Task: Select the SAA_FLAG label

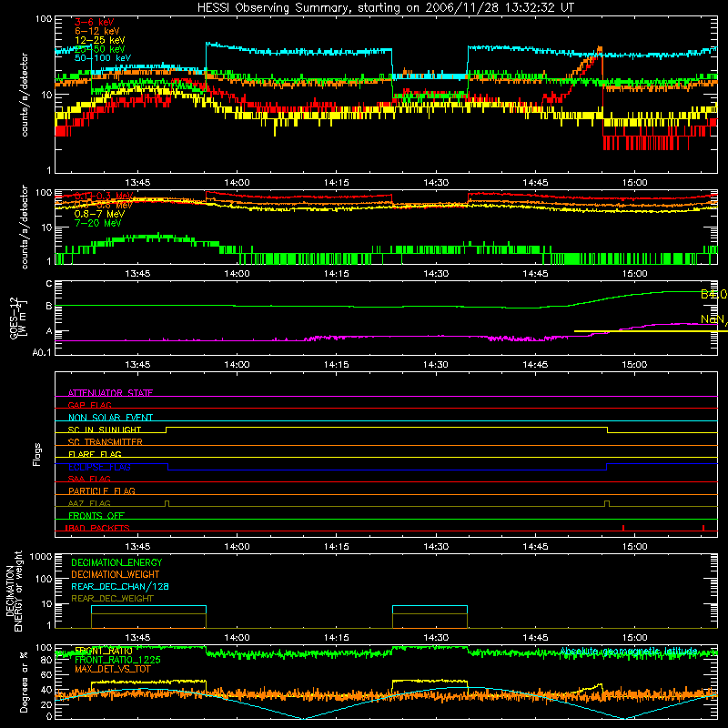Action: [89, 479]
